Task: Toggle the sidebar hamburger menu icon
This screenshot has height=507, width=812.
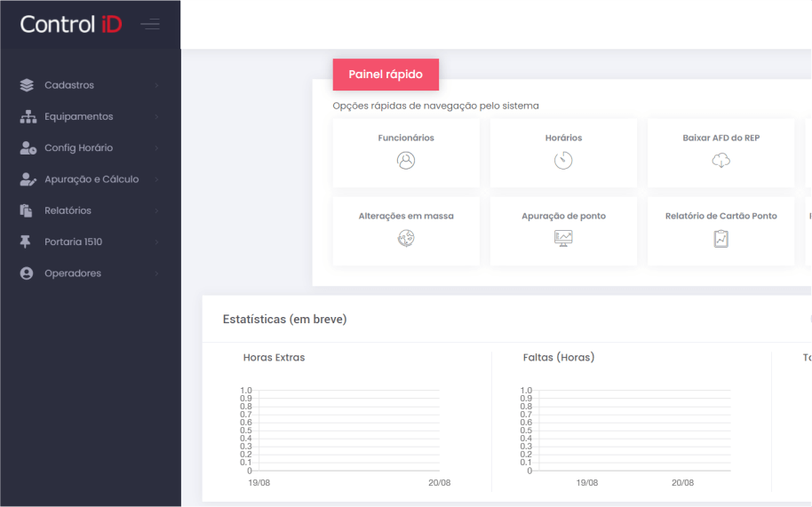Action: click(x=150, y=24)
